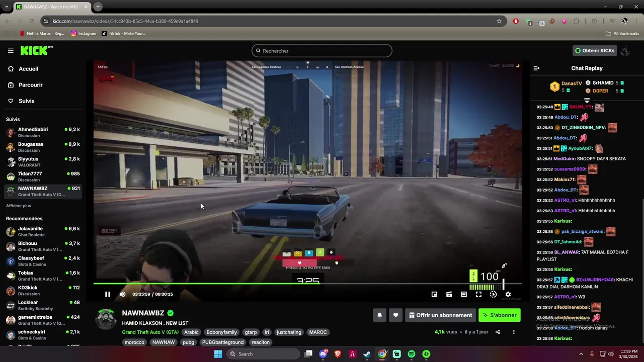The height and width of the screenshot is (362, 644).
Task: Open video more options kebab
Action: (x=514, y=332)
